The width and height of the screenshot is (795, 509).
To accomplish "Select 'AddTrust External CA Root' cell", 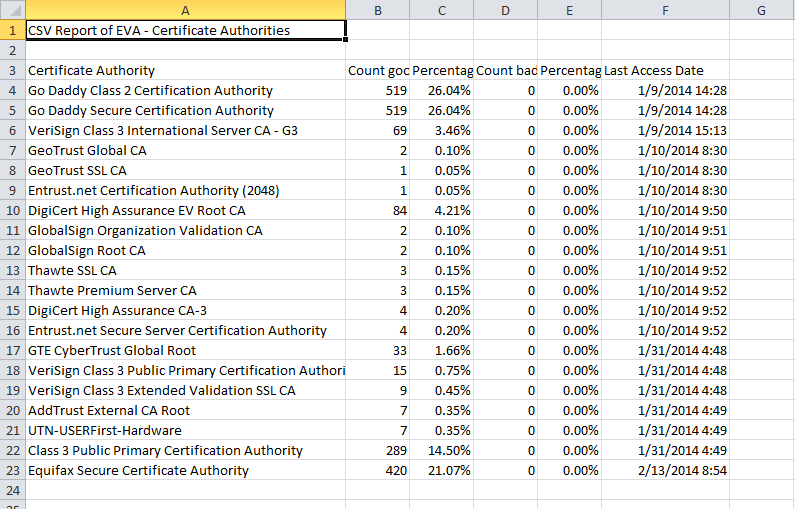I will (x=186, y=411).
